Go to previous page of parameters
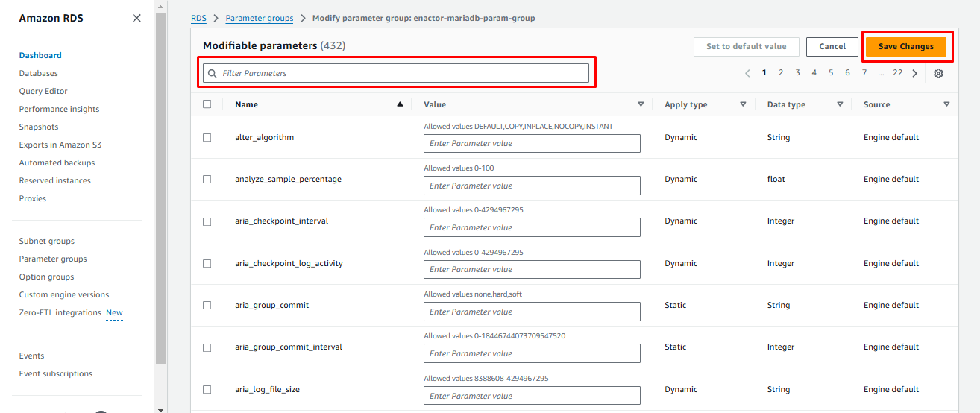980x413 pixels. coord(747,73)
